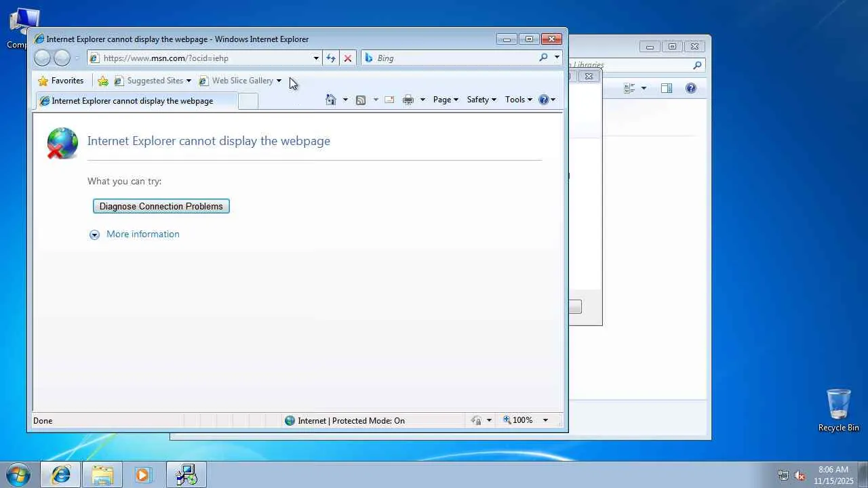Open the search provider dropdown arrow

(557, 58)
